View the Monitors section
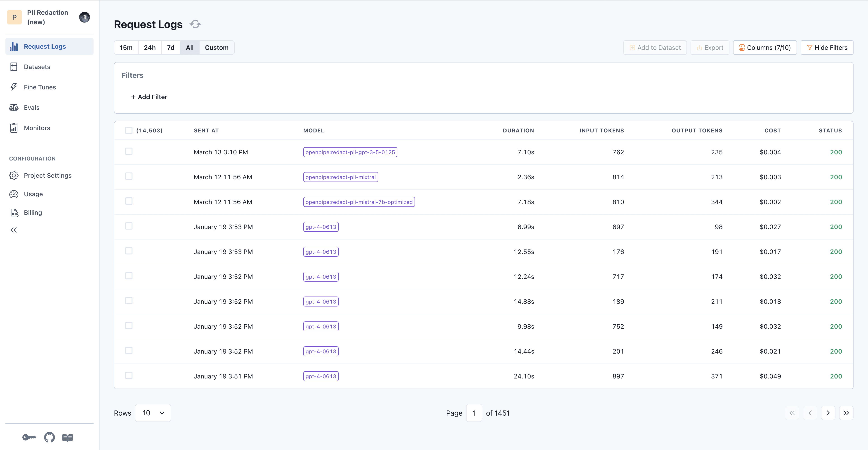868x450 pixels. 37,128
